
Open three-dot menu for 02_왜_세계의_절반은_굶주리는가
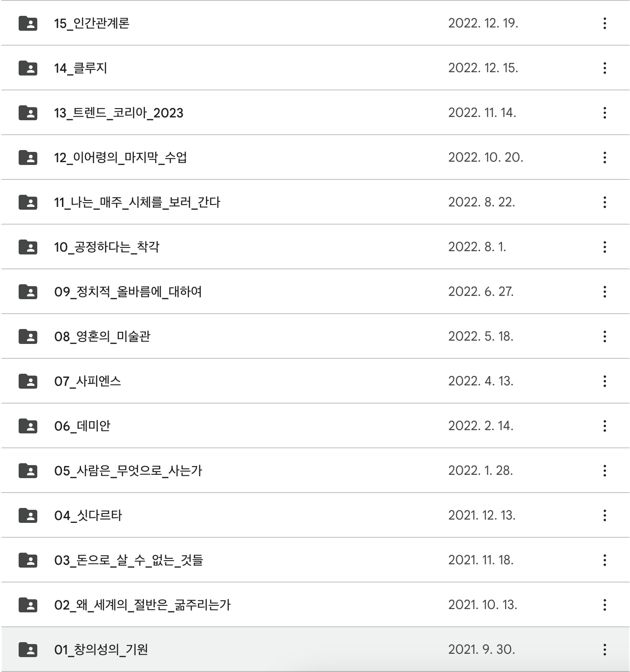point(604,605)
